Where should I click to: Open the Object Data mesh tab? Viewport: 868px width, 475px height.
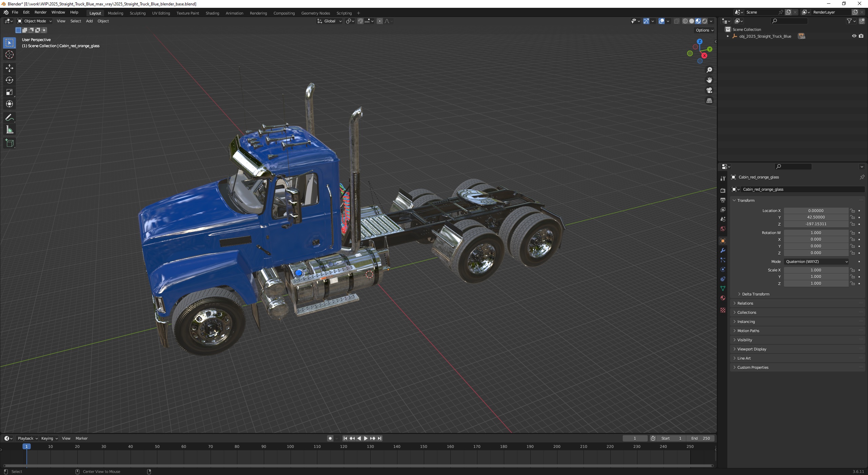723,288
